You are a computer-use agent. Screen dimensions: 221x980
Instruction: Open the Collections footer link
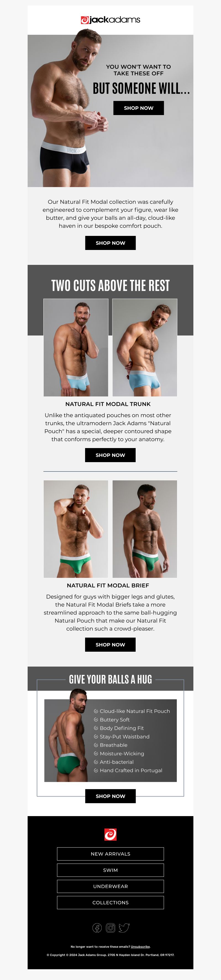(x=110, y=903)
